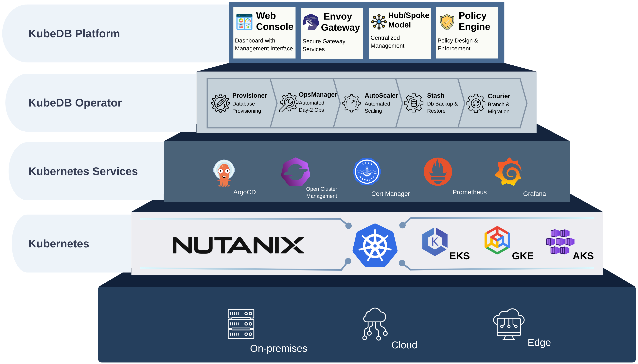The image size is (638, 364).
Task: Click the AutoScaler title text
Action: (x=381, y=95)
